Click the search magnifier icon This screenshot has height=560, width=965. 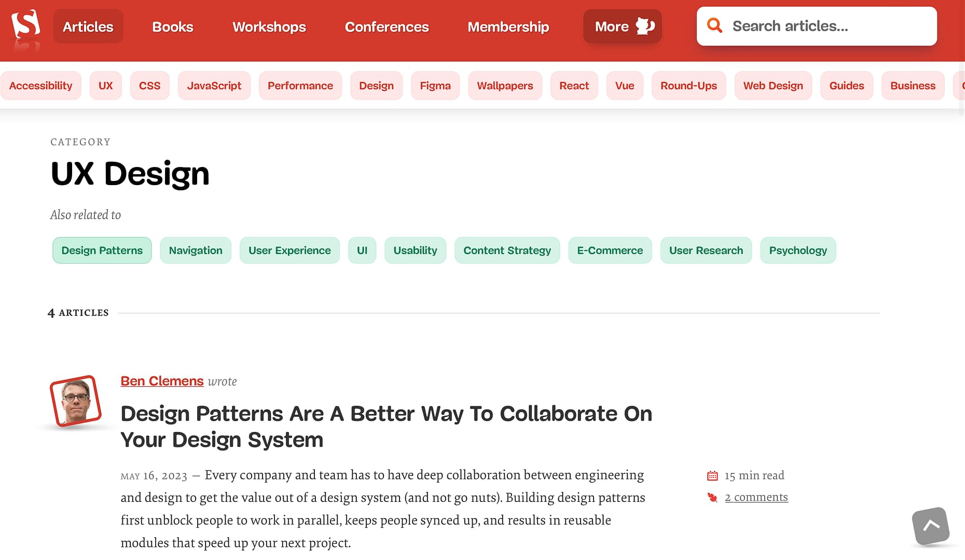pyautogui.click(x=715, y=25)
